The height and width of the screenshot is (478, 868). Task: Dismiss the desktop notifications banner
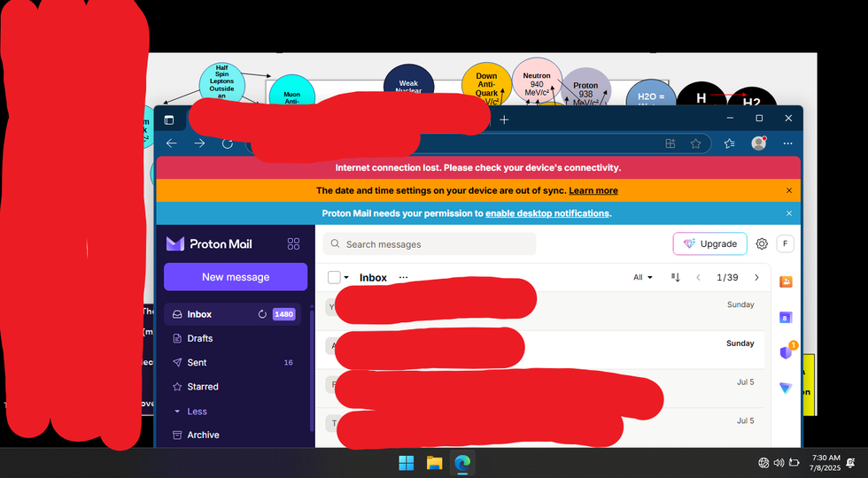(789, 213)
